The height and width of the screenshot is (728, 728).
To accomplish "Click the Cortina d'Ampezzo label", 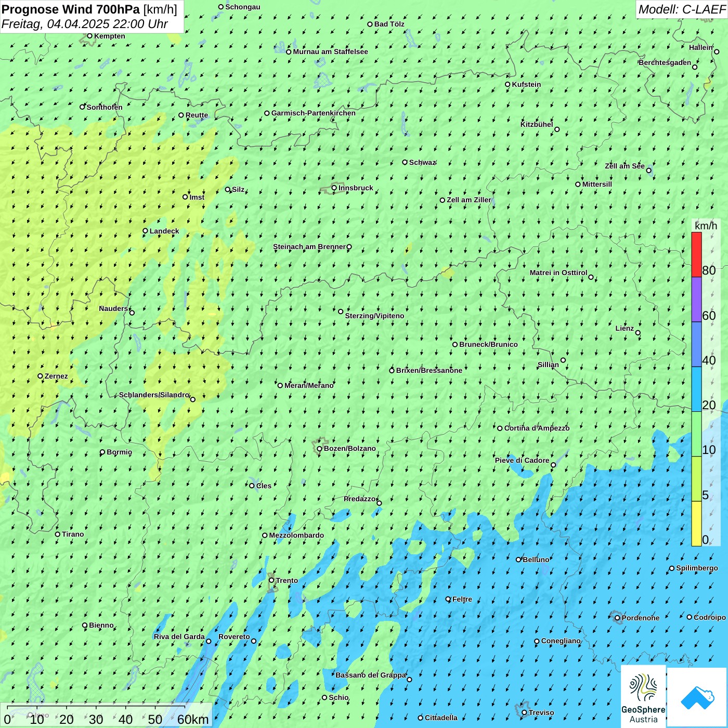I will (x=537, y=428).
